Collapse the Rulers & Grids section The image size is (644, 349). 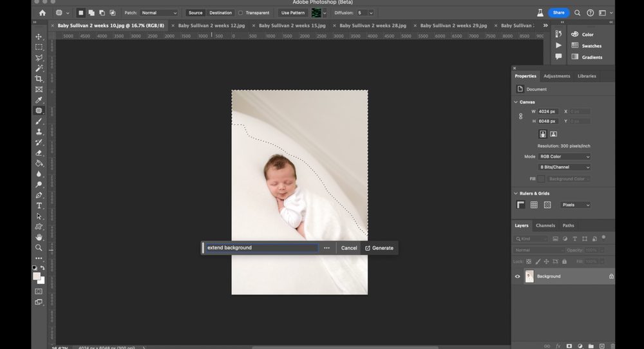pos(516,193)
